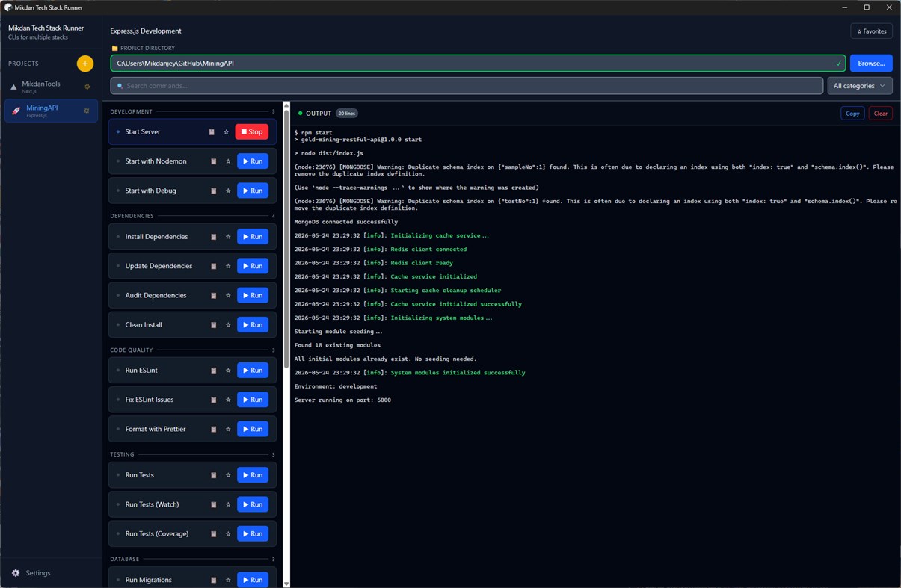Screen dimensions: 901x588
Task: Toggle favorite on Update Dependencies
Action: coord(228,266)
